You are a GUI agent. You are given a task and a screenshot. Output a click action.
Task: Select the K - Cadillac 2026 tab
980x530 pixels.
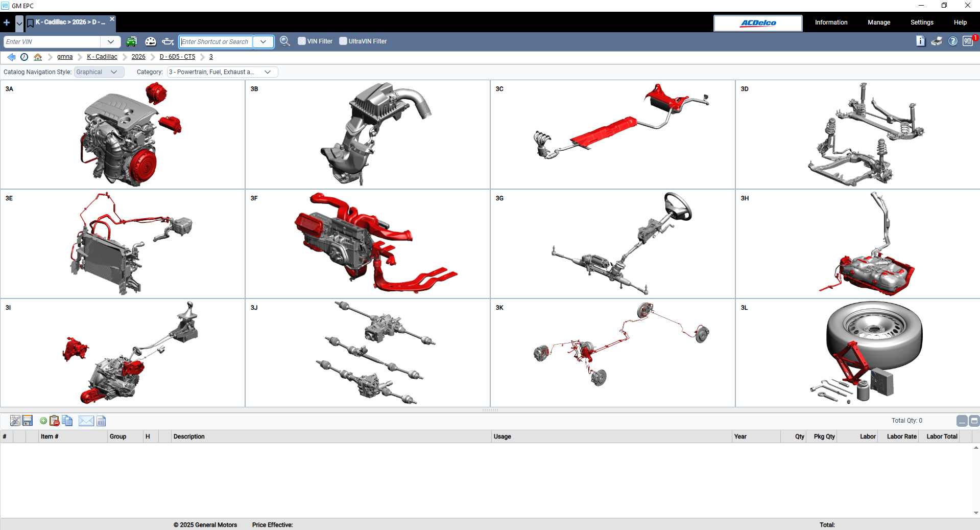[x=69, y=22]
